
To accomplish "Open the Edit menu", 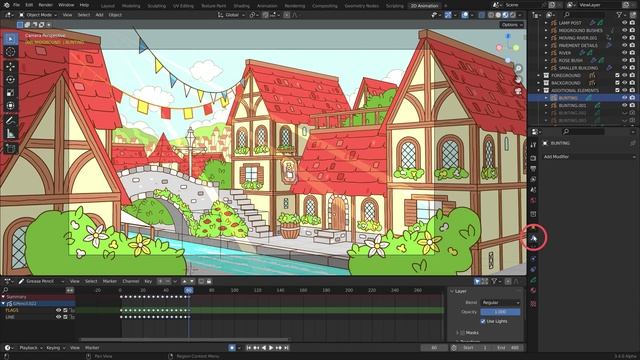I will click(29, 5).
